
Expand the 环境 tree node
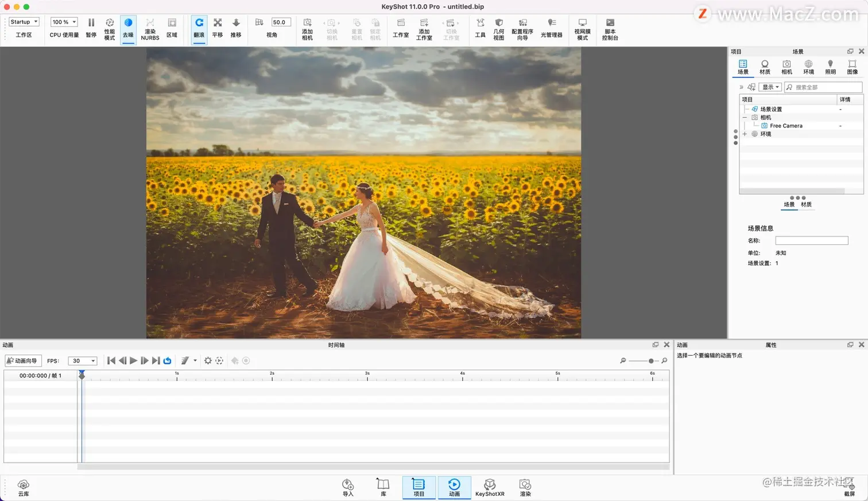tap(745, 134)
